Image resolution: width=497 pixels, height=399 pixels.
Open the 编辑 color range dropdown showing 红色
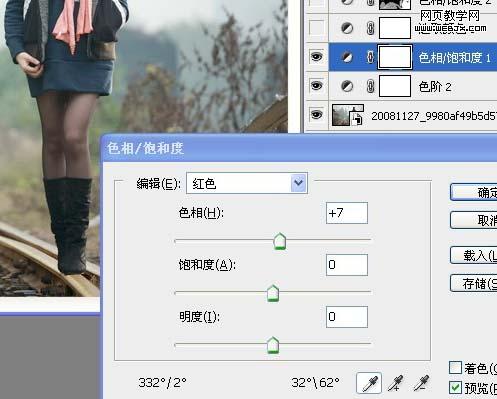point(247,183)
